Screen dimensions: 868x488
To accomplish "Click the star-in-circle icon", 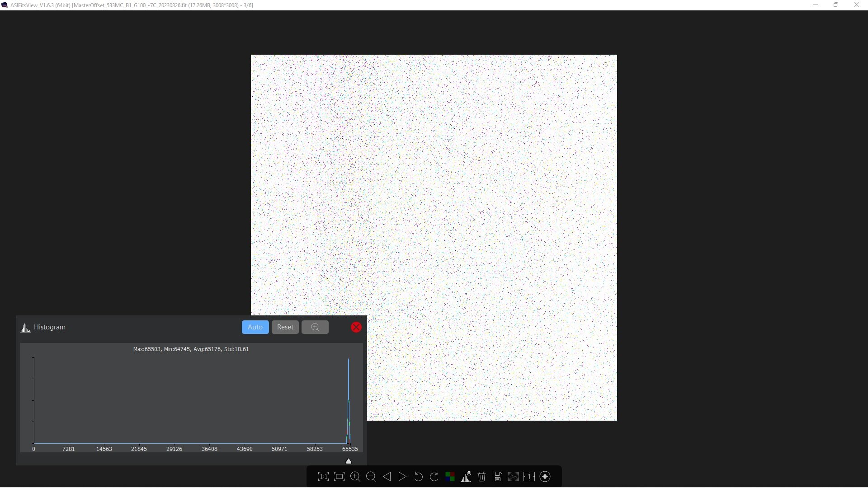I will pyautogui.click(x=545, y=477).
